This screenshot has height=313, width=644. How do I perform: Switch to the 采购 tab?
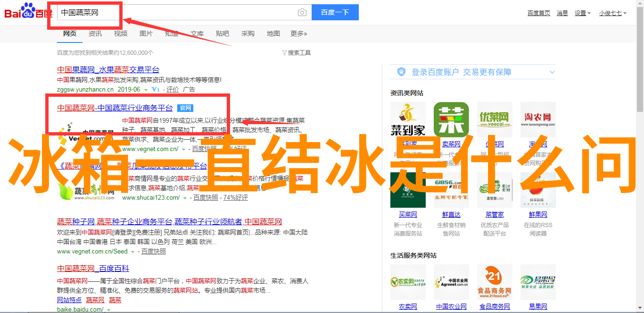[x=248, y=34]
